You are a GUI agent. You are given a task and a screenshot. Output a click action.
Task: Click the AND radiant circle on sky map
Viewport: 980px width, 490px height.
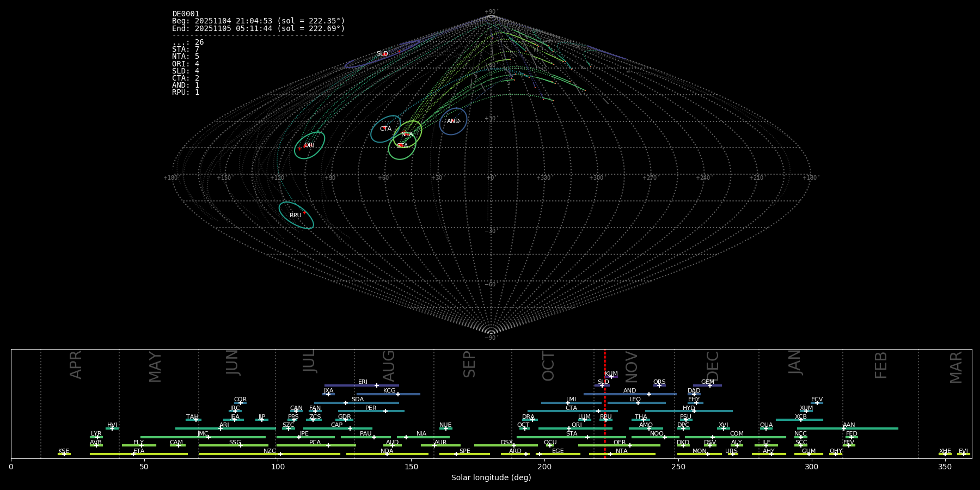tap(453, 121)
